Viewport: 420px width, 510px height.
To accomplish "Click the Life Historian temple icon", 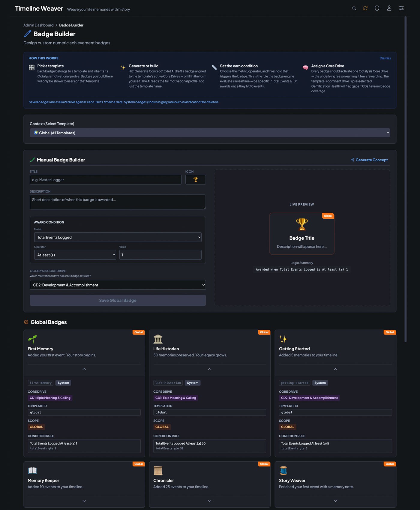I will click(x=158, y=339).
